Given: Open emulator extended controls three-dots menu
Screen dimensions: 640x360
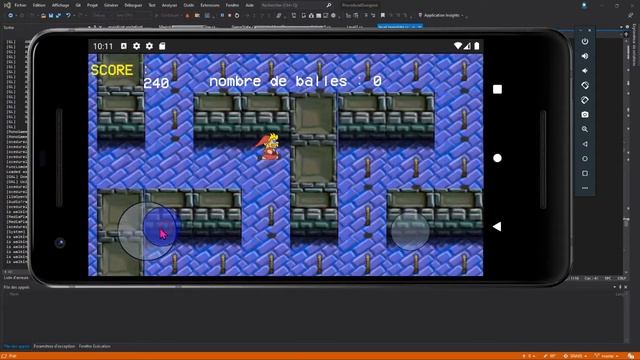Looking at the screenshot, I should [x=585, y=188].
